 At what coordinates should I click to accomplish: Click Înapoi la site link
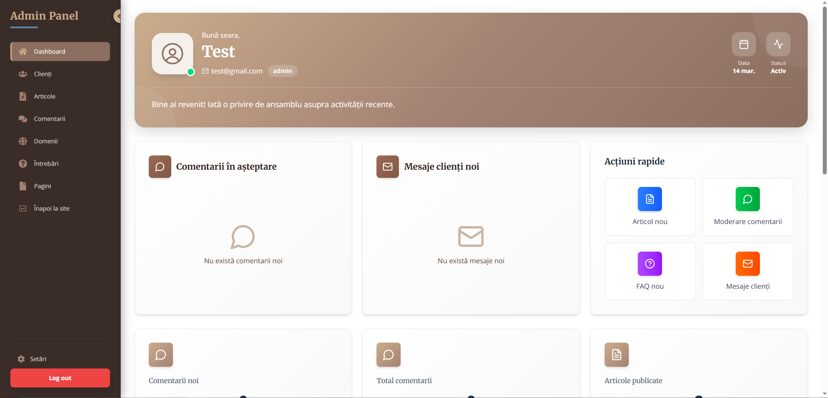tap(60, 209)
